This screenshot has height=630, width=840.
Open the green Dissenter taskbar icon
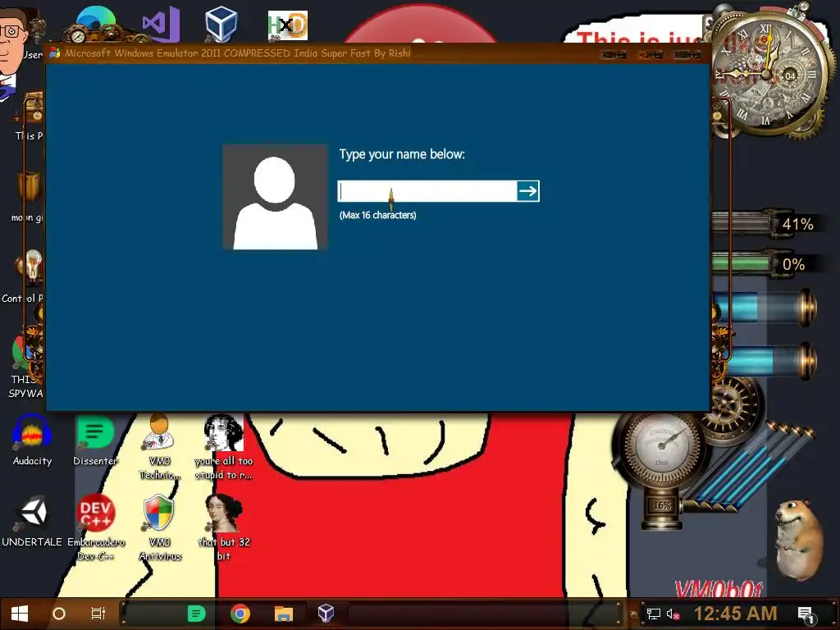coord(196,614)
